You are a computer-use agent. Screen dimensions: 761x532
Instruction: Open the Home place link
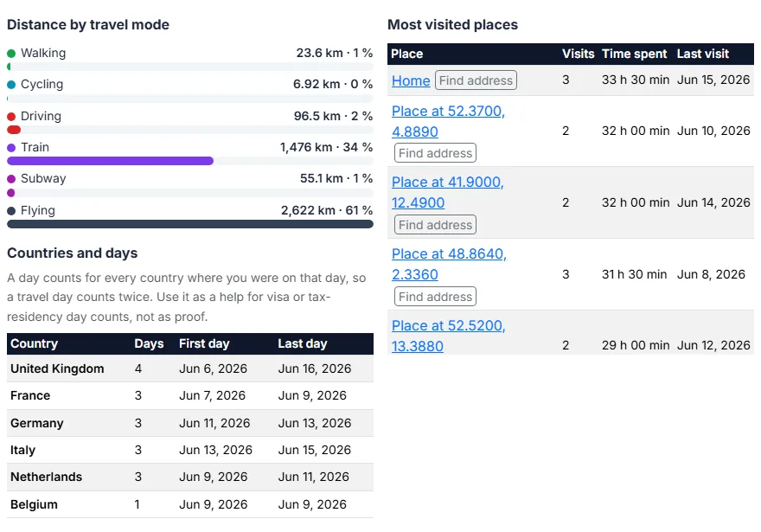pyautogui.click(x=411, y=80)
